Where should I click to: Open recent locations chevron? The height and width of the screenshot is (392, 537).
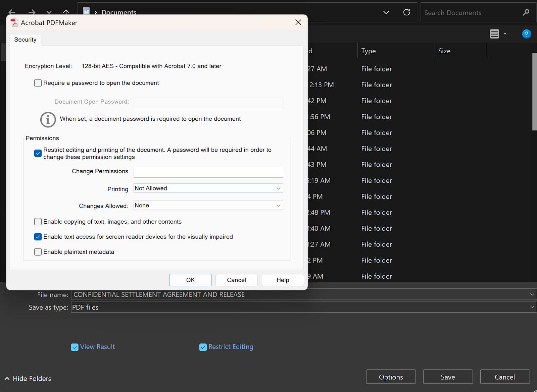[49, 12]
